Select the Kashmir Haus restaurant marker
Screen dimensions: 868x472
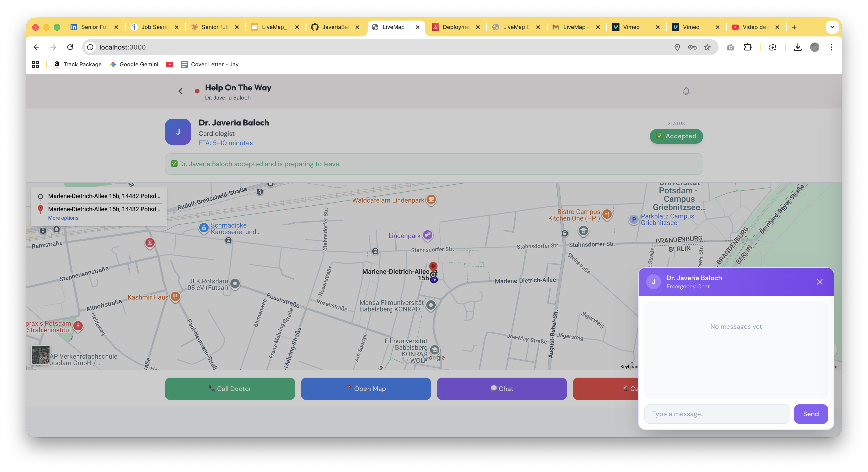175,296
